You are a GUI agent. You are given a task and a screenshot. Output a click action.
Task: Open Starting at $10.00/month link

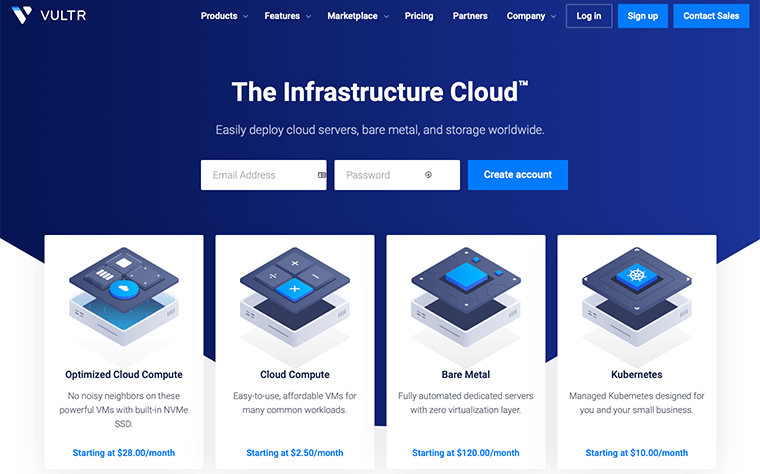(x=637, y=453)
